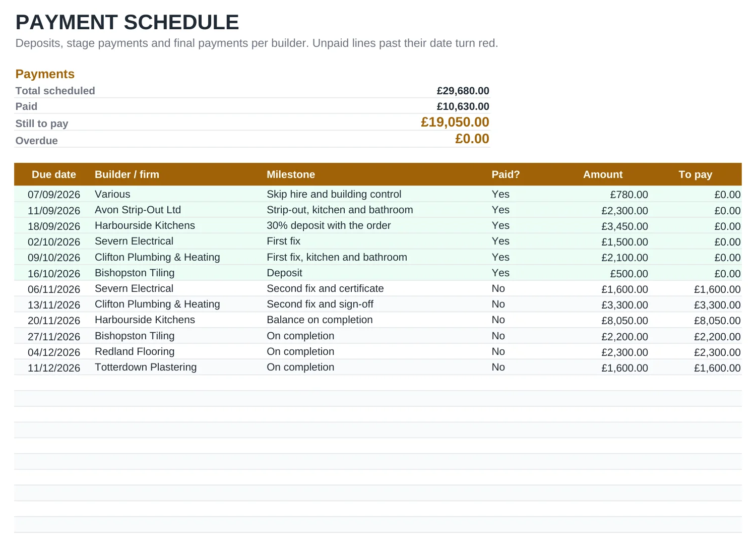Viewport: 756px width, 547px height.
Task: Select the 30% deposit with the order cell
Action: (x=329, y=225)
